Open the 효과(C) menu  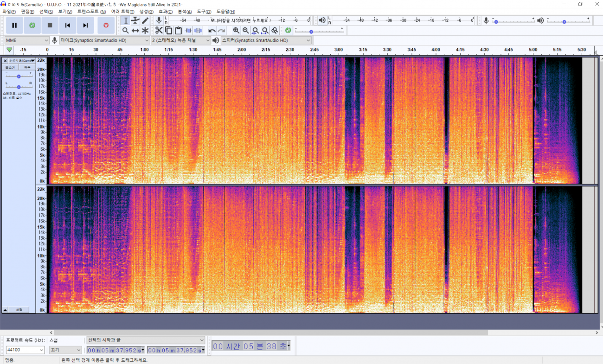click(x=166, y=12)
